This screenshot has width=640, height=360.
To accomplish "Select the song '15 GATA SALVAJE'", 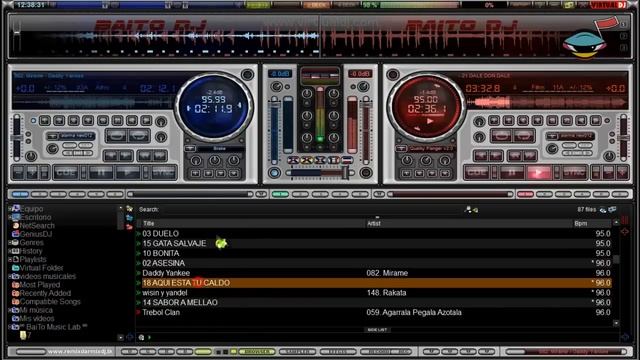I will (374, 243).
